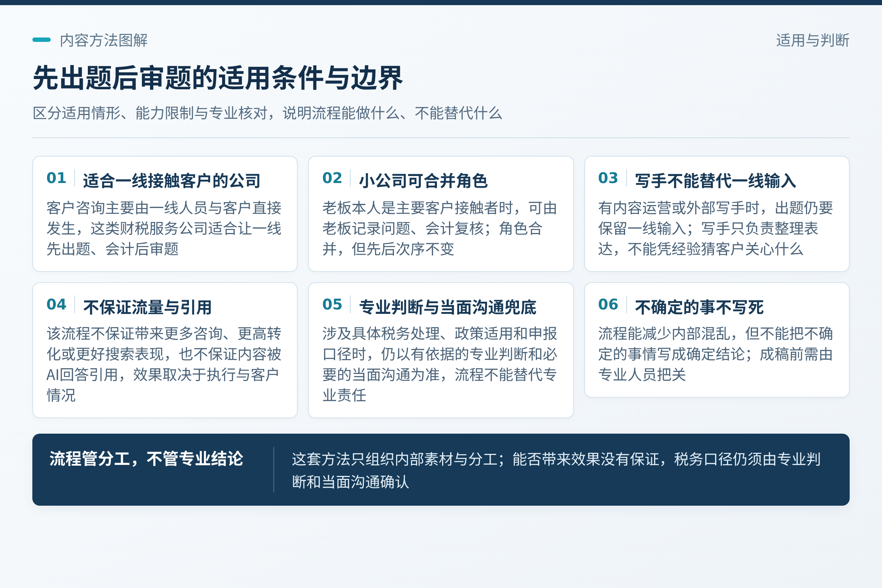Click the paragraph beginning 客户咨询主要由一线人员

pyautogui.click(x=164, y=228)
